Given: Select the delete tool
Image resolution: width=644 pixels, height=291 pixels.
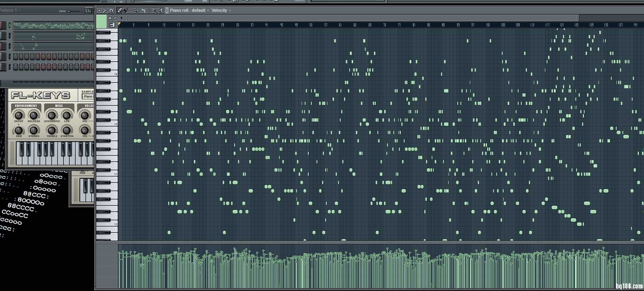Looking at the screenshot, I should [x=131, y=10].
